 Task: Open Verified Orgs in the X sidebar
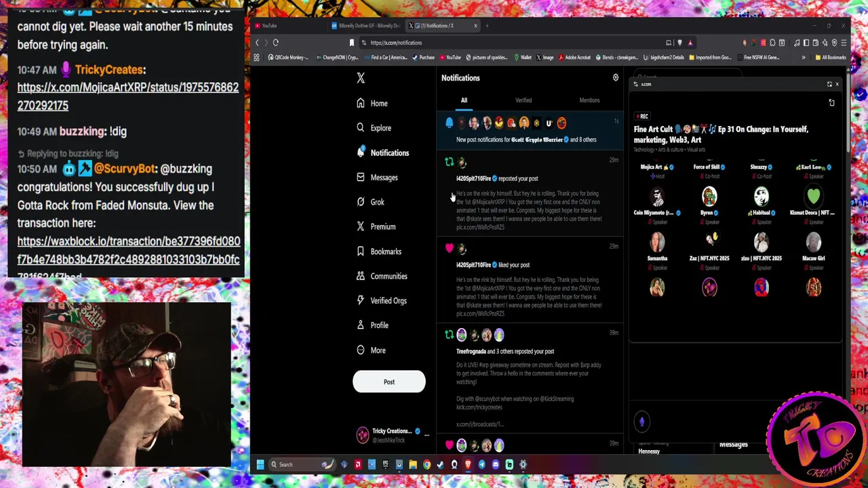click(x=381, y=300)
